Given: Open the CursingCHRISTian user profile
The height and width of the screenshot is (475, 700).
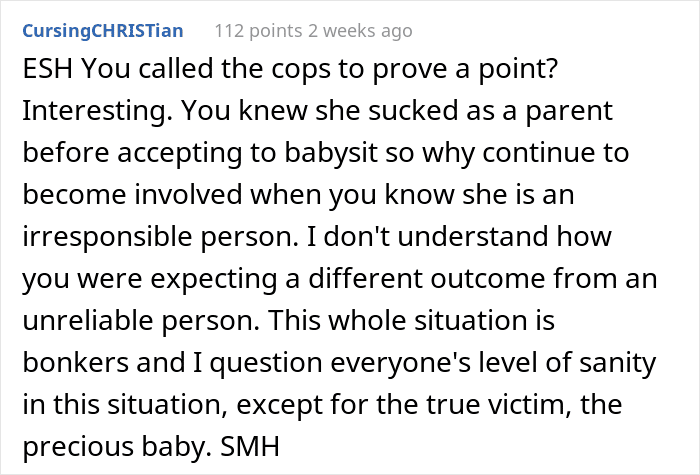Looking at the screenshot, I should click(103, 31).
